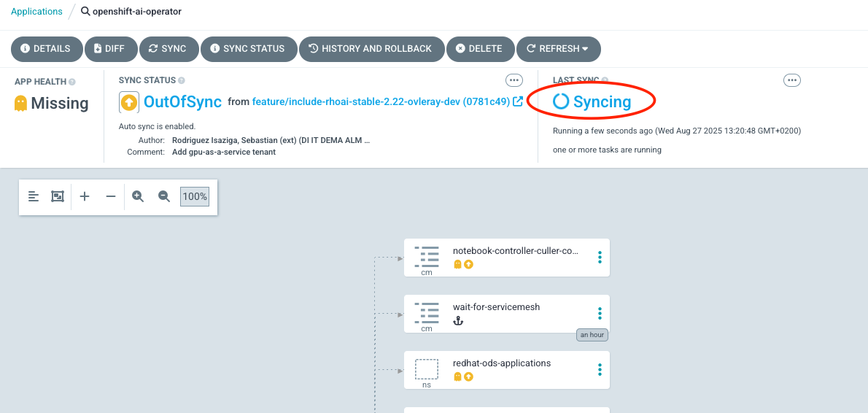Zoom in with the magnifier plus icon
The height and width of the screenshot is (413, 868).
[138, 196]
